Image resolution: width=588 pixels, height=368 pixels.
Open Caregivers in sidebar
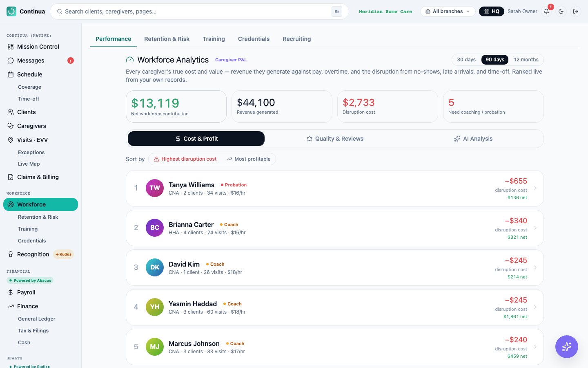(40, 126)
